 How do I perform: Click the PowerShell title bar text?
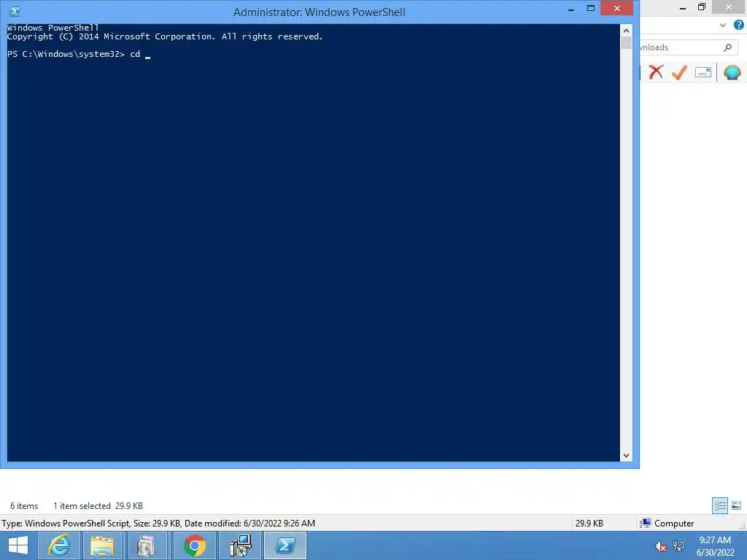[320, 12]
